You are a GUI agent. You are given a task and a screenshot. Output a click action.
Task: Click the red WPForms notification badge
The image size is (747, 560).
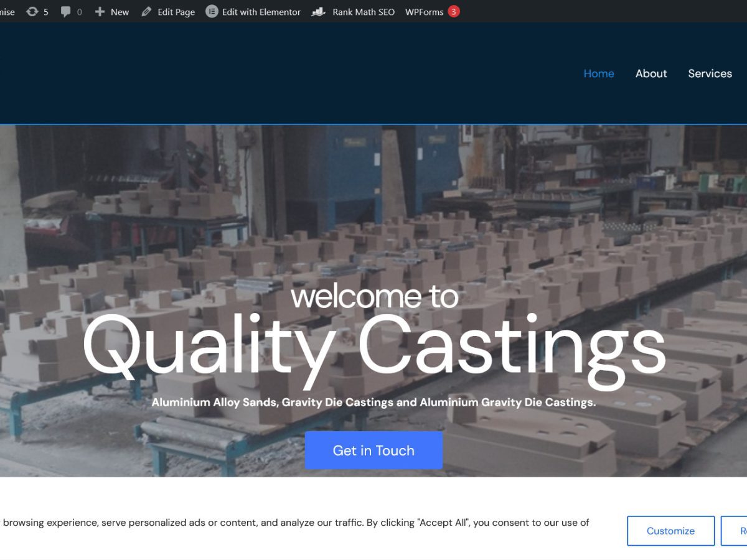(454, 11)
